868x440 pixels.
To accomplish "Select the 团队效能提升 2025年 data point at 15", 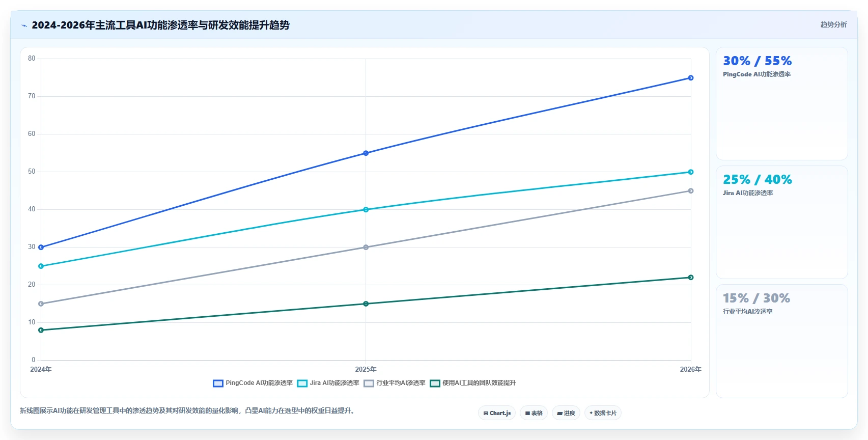I will (x=366, y=304).
